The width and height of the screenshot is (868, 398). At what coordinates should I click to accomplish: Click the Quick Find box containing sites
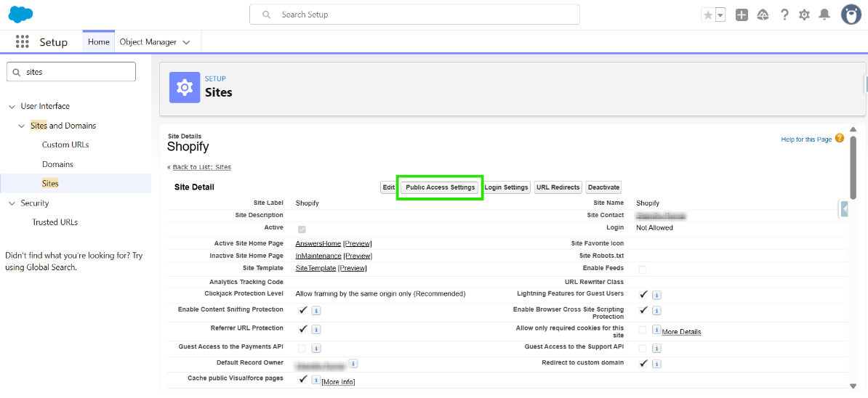(x=71, y=72)
